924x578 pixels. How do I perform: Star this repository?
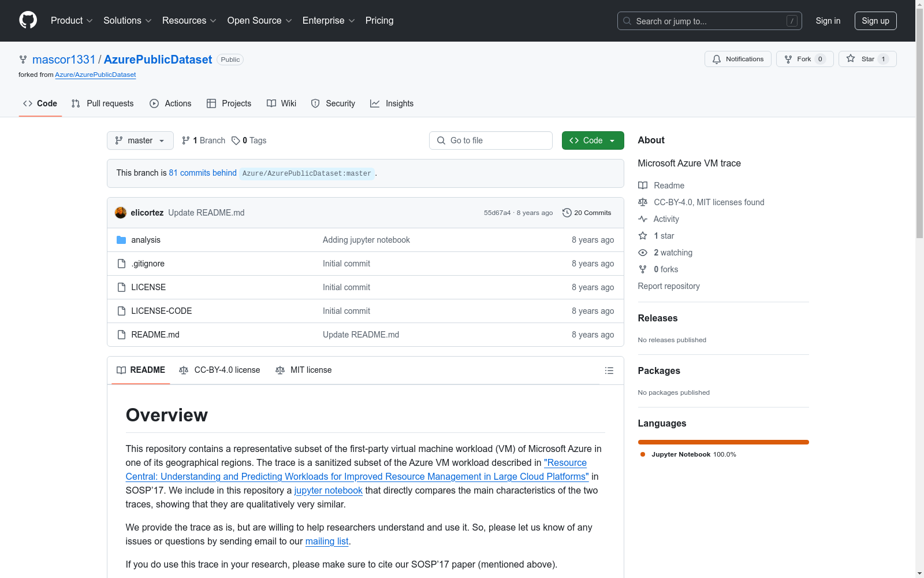click(867, 59)
